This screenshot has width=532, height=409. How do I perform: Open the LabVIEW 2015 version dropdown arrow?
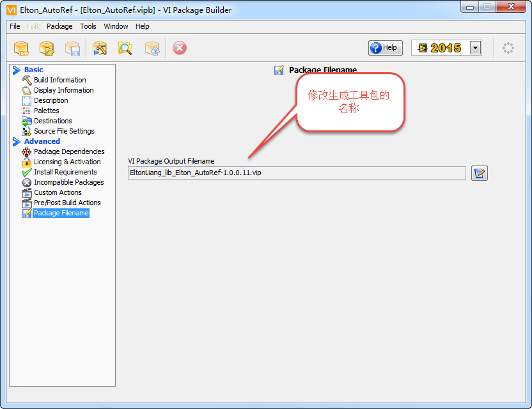click(x=476, y=48)
